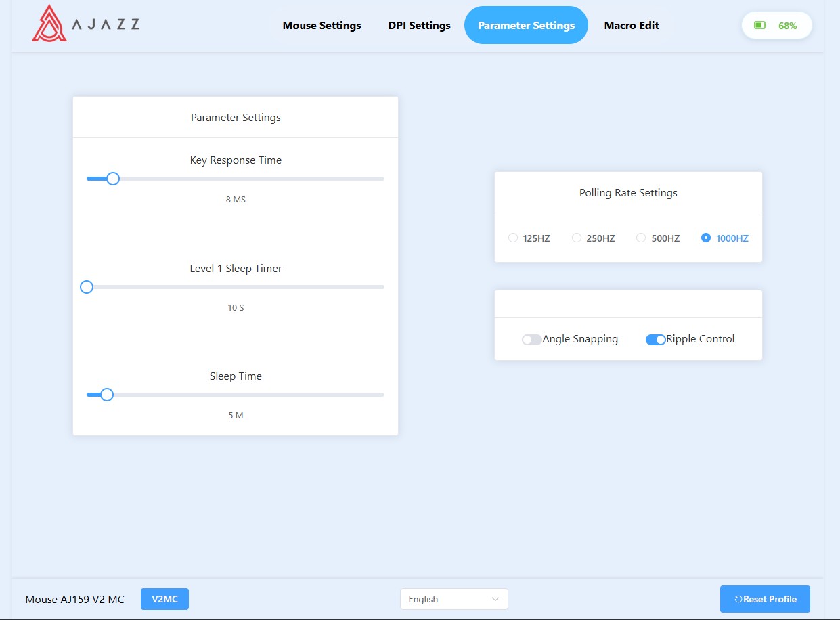Click the 8 MS value text

[x=236, y=200]
